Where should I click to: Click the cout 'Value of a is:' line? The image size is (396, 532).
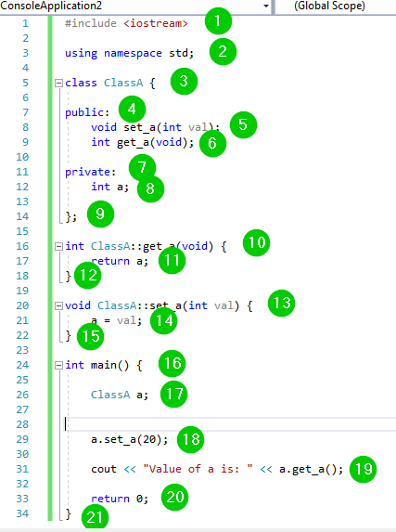tap(217, 469)
